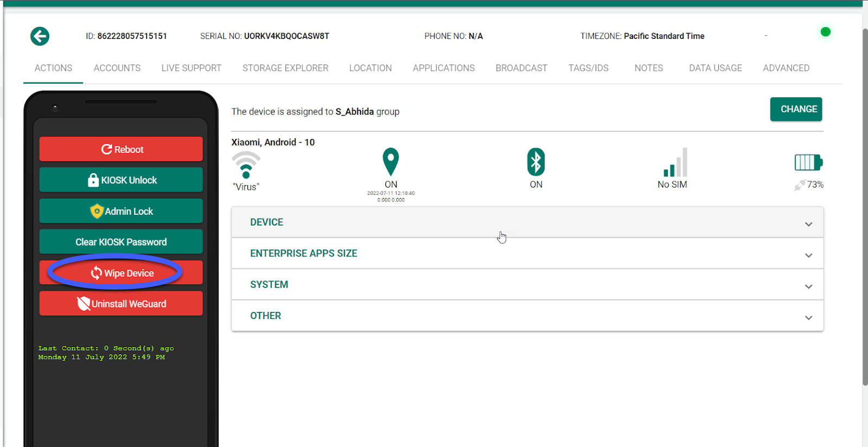
Task: Switch to STORAGE EXPLORER tab
Action: pos(285,68)
